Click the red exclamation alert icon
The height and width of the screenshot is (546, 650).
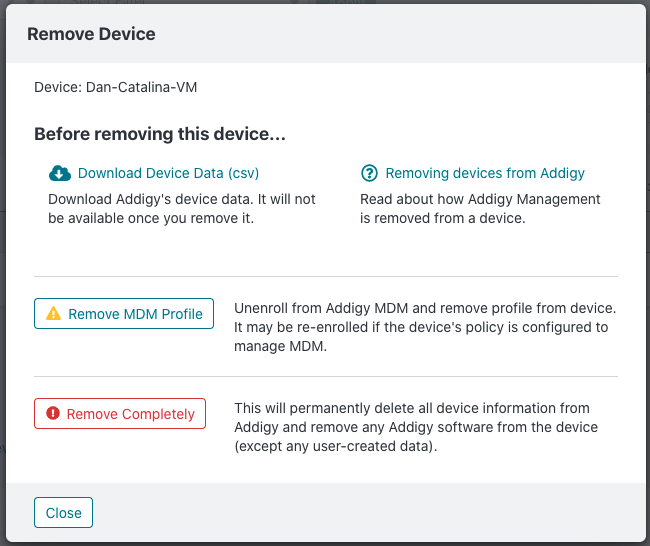pyautogui.click(x=53, y=413)
